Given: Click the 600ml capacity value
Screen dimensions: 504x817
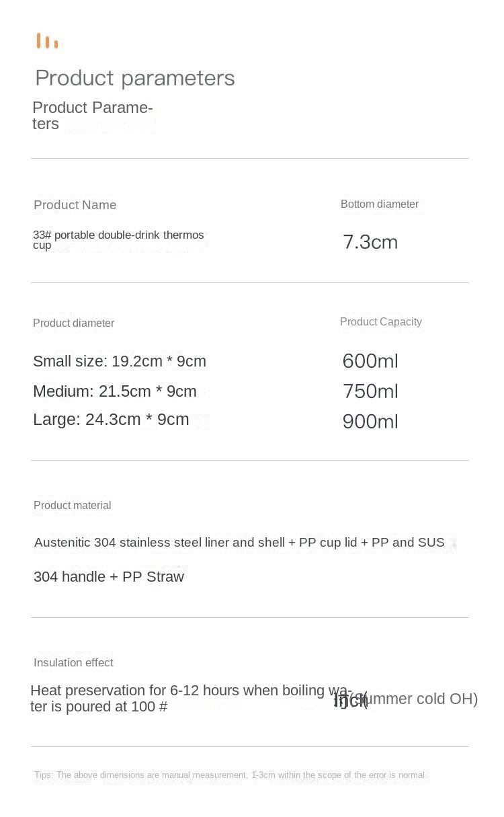Looking at the screenshot, I should click(370, 361).
